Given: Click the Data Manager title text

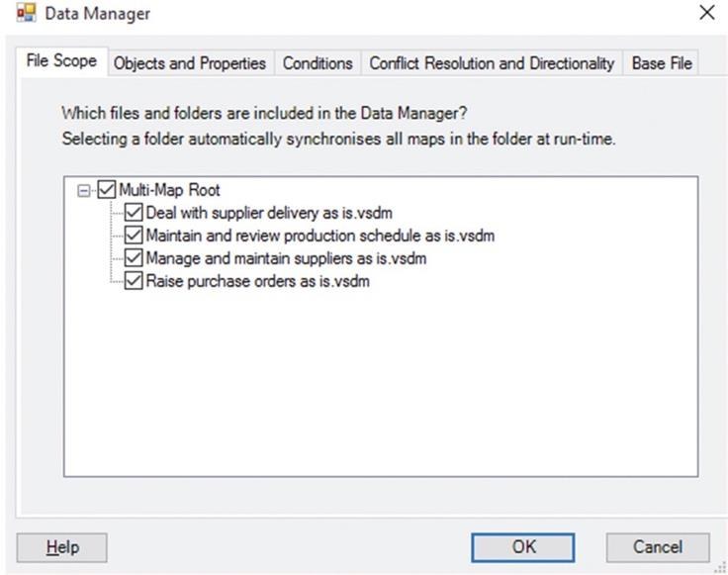Looking at the screenshot, I should tap(98, 14).
